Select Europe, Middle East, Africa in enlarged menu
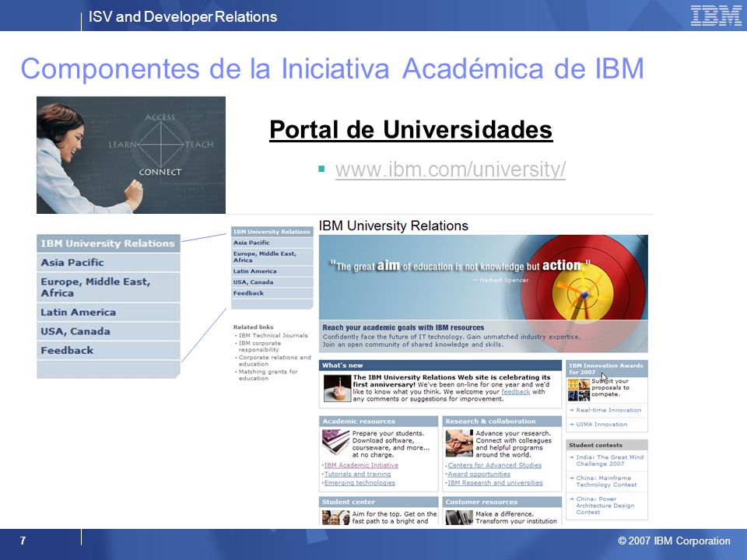 pos(109,287)
